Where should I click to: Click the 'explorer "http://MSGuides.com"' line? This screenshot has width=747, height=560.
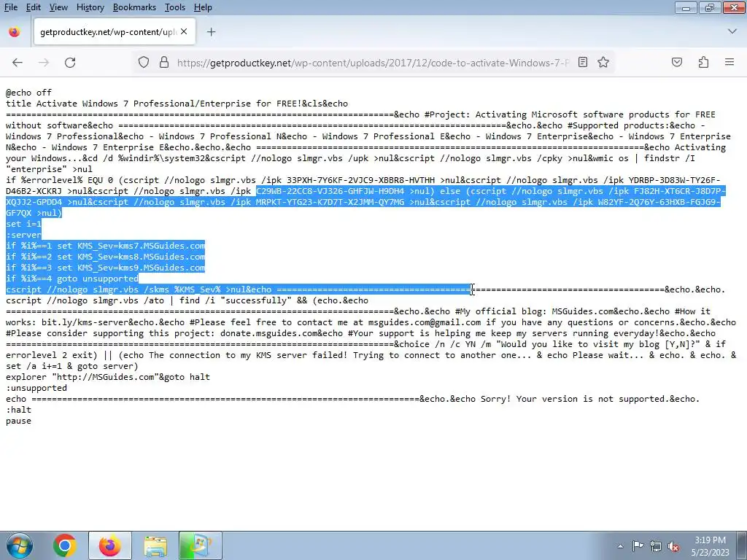coord(108,377)
